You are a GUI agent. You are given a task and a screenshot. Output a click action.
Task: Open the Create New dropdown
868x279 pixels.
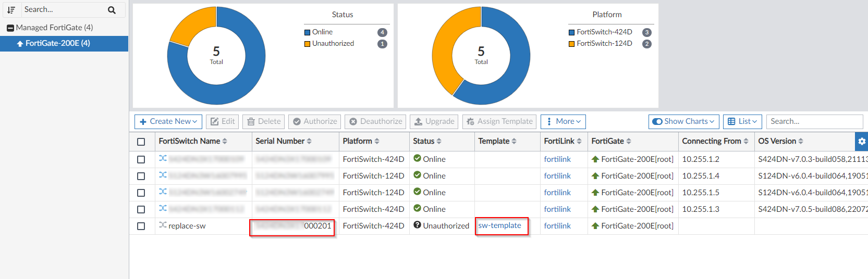click(x=168, y=121)
